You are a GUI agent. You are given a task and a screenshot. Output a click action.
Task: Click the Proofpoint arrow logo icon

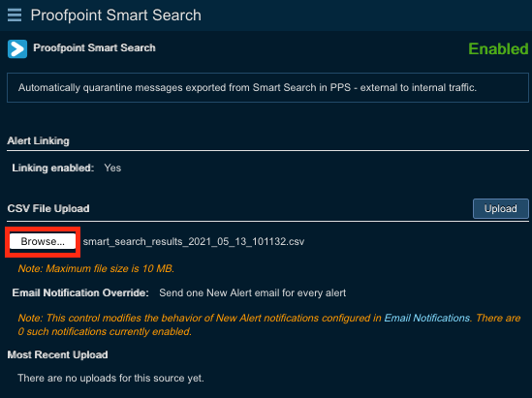[x=17, y=48]
